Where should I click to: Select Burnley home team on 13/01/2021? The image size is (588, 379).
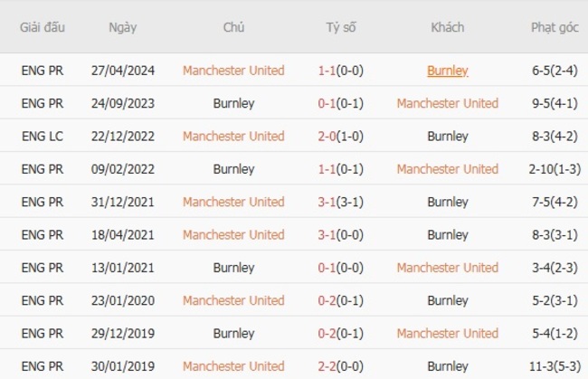pos(233,268)
